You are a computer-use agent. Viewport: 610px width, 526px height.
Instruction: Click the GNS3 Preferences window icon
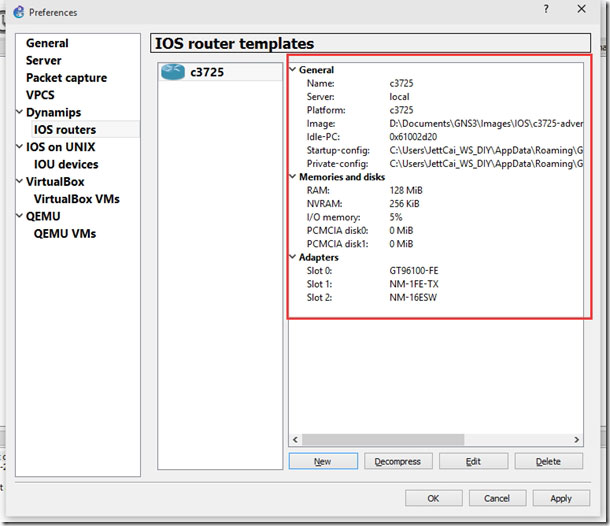click(19, 12)
